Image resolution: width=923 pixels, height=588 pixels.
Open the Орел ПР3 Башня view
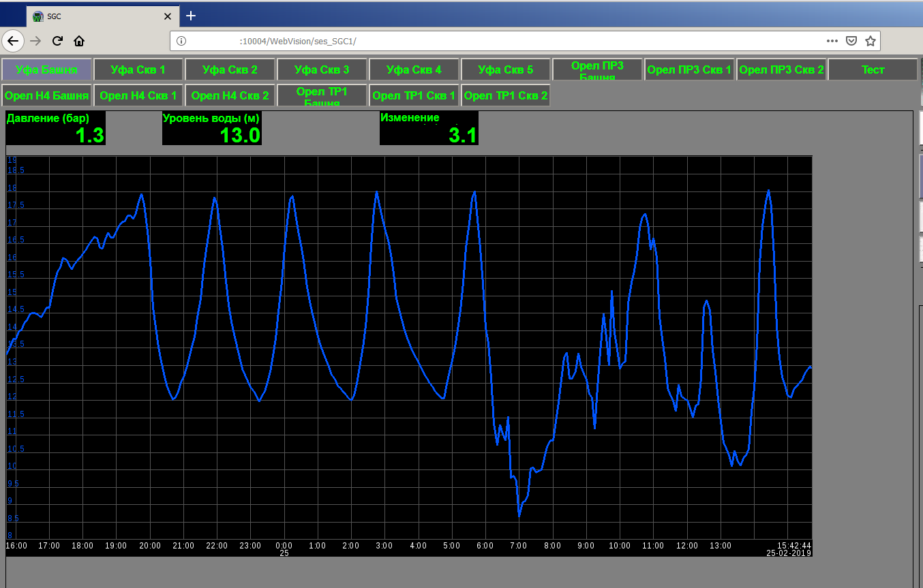[597, 69]
